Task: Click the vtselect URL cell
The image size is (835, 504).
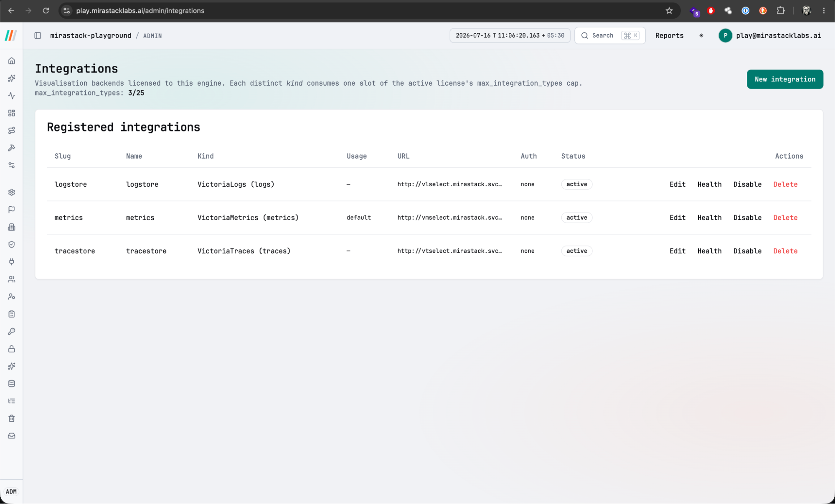Action: point(449,251)
